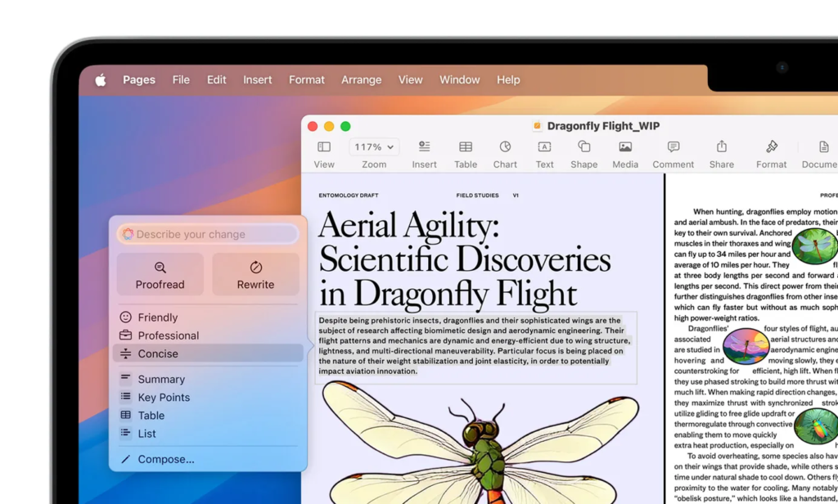The image size is (838, 504).
Task: Open the Insert menu in menu bar
Action: click(258, 79)
